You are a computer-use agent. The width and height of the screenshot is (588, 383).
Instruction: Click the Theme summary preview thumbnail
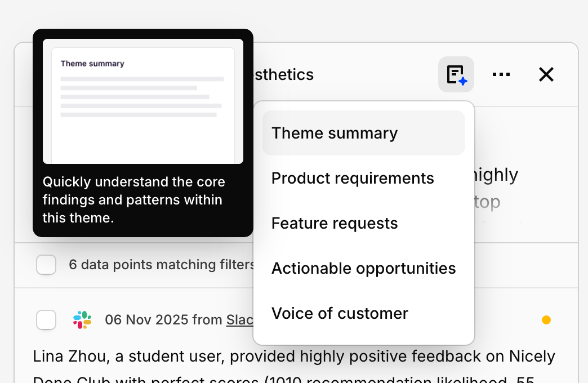(x=143, y=101)
